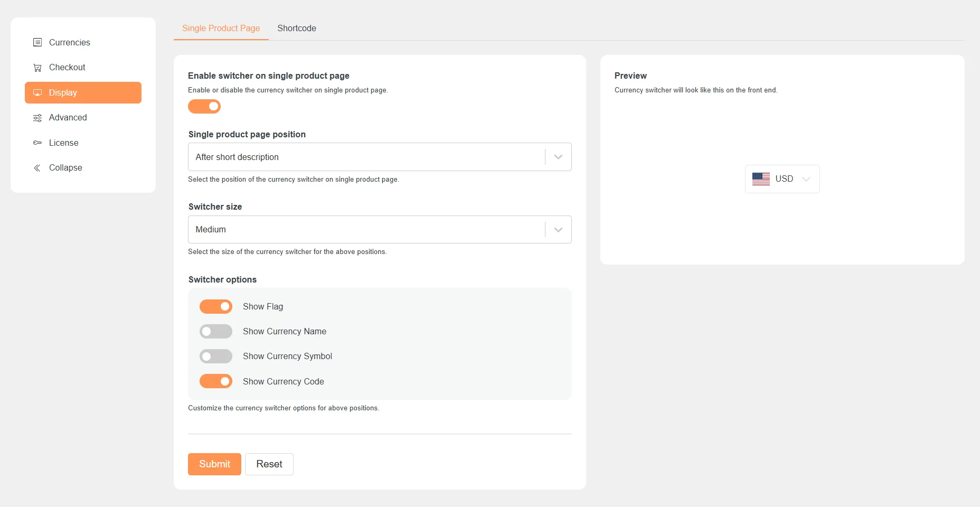Click the Checkout cart icon
Image resolution: width=980 pixels, height=507 pixels.
pyautogui.click(x=37, y=68)
